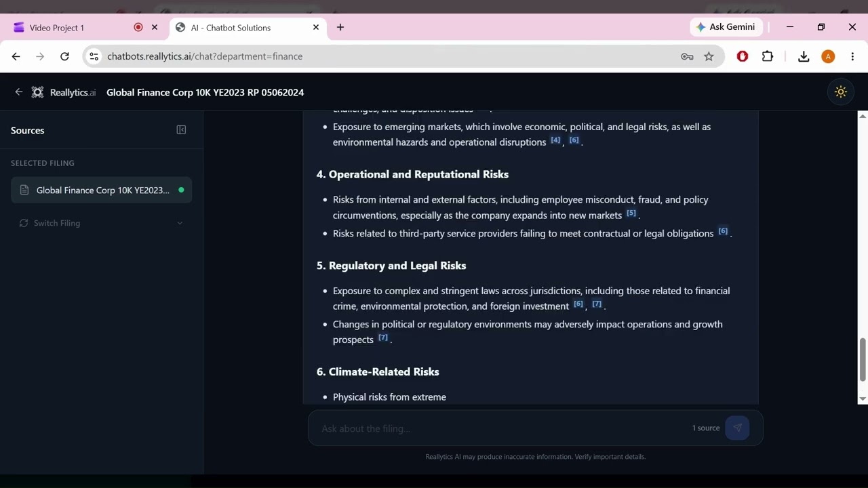Open the Chrome profile avatar
The height and width of the screenshot is (488, 868).
[828, 56]
